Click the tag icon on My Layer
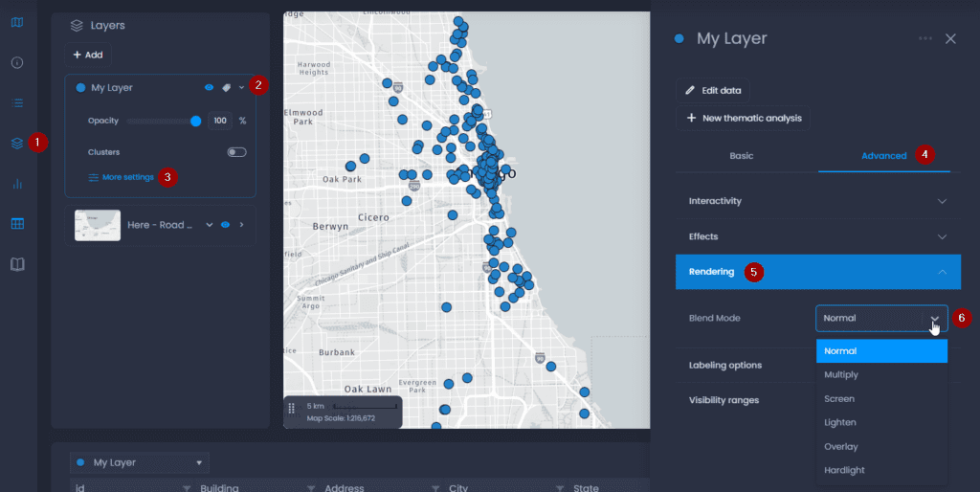 pos(226,87)
